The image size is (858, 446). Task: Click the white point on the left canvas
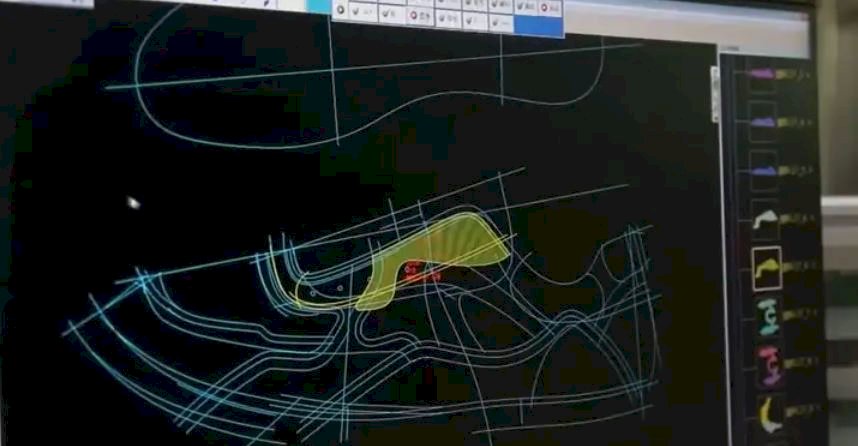(x=133, y=203)
